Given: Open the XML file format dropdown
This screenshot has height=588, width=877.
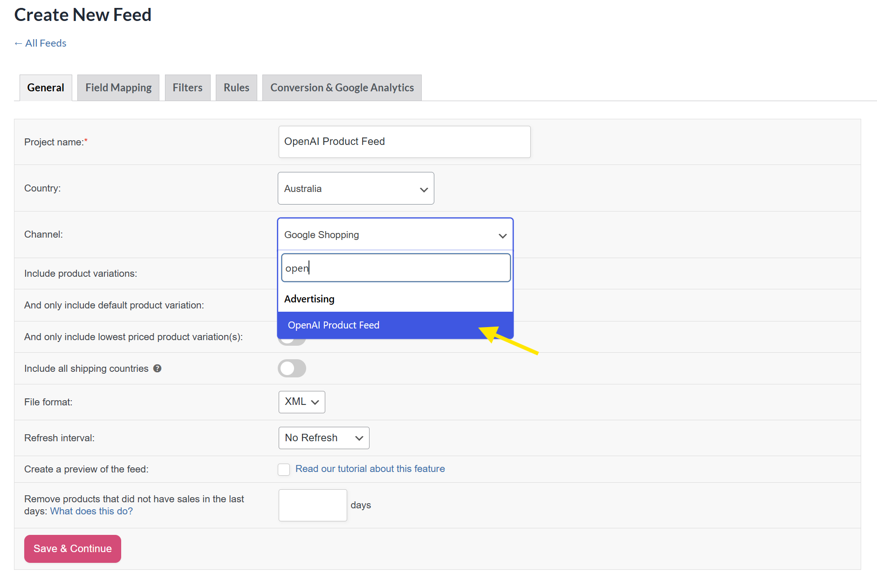Looking at the screenshot, I should [301, 402].
